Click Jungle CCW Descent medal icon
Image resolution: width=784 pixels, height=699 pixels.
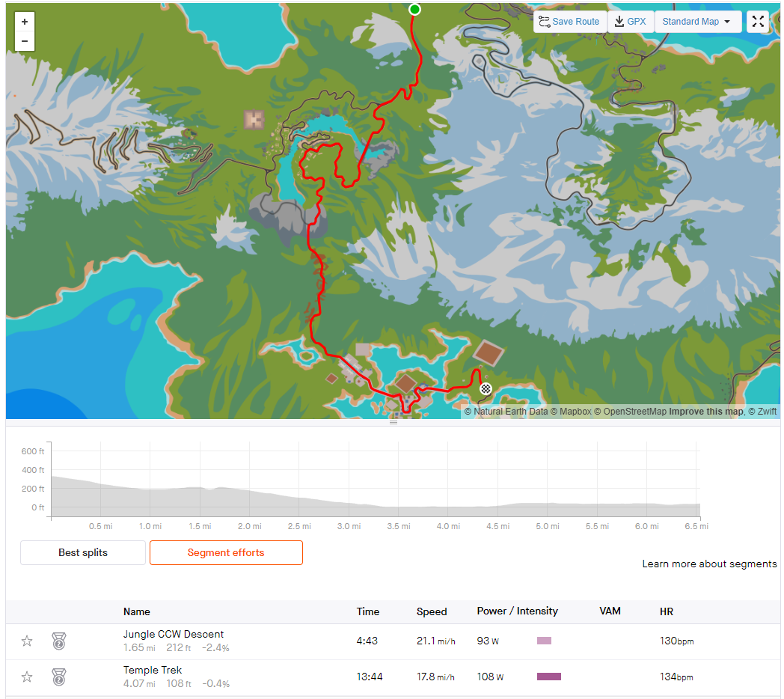(59, 641)
